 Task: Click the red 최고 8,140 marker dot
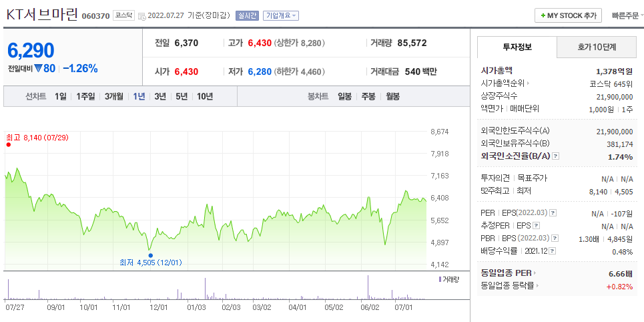(8, 144)
